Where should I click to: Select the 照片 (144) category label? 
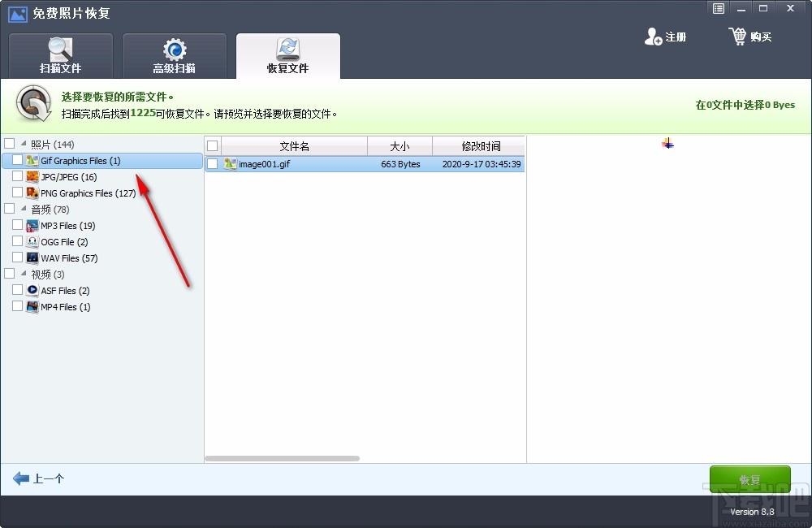(x=52, y=144)
